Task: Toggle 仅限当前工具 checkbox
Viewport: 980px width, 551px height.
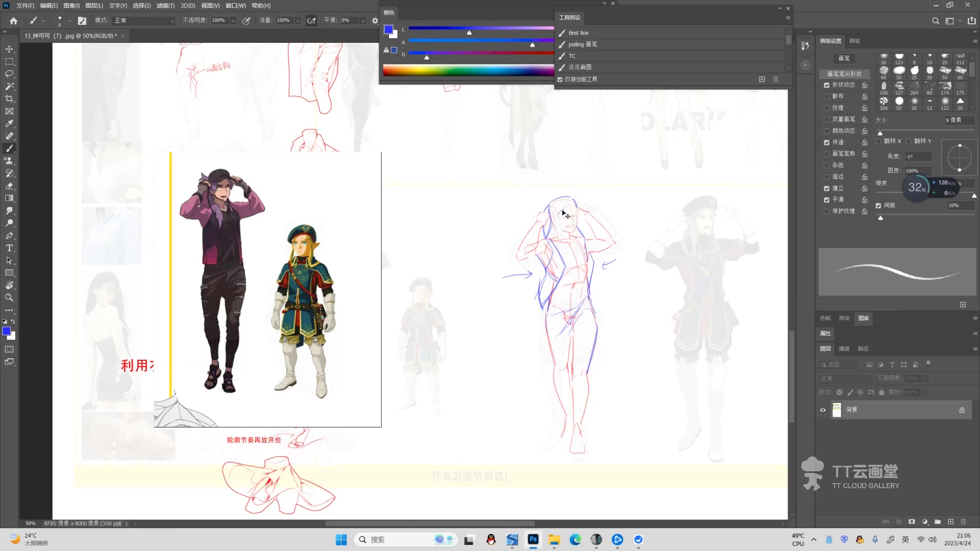Action: pyautogui.click(x=560, y=80)
